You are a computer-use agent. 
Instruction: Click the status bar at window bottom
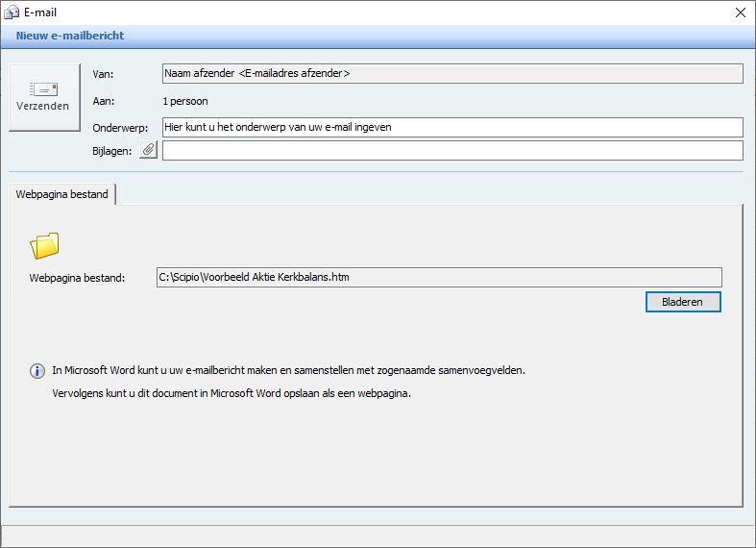378,536
